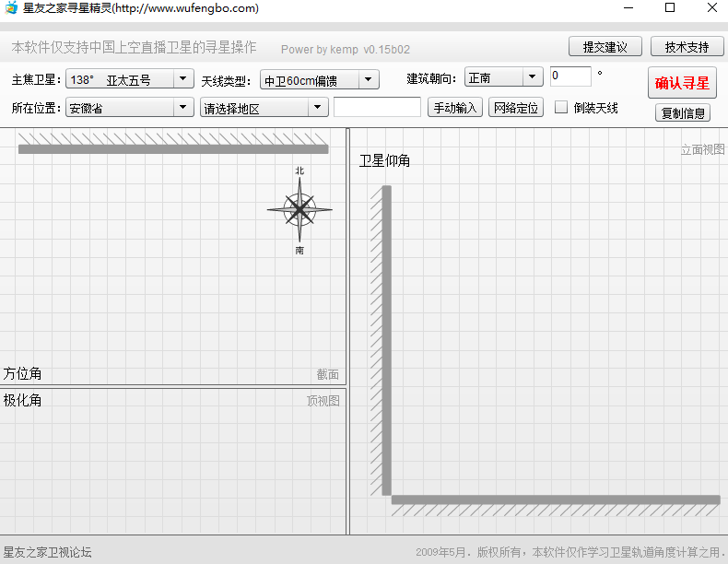This screenshot has width=728, height=564.
Task: Open the 星友之家卫视论坛 link
Action: click(x=48, y=552)
